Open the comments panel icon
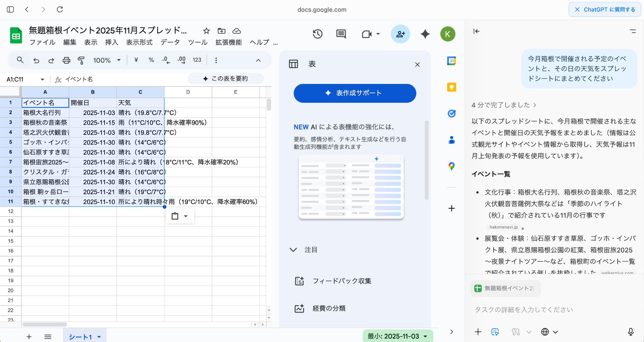The height and width of the screenshot is (342, 644). click(x=341, y=34)
